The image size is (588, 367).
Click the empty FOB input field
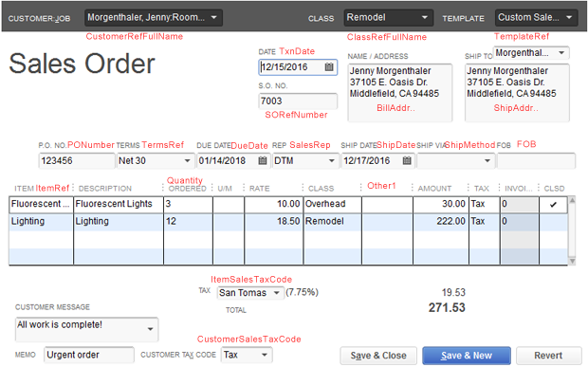point(536,161)
